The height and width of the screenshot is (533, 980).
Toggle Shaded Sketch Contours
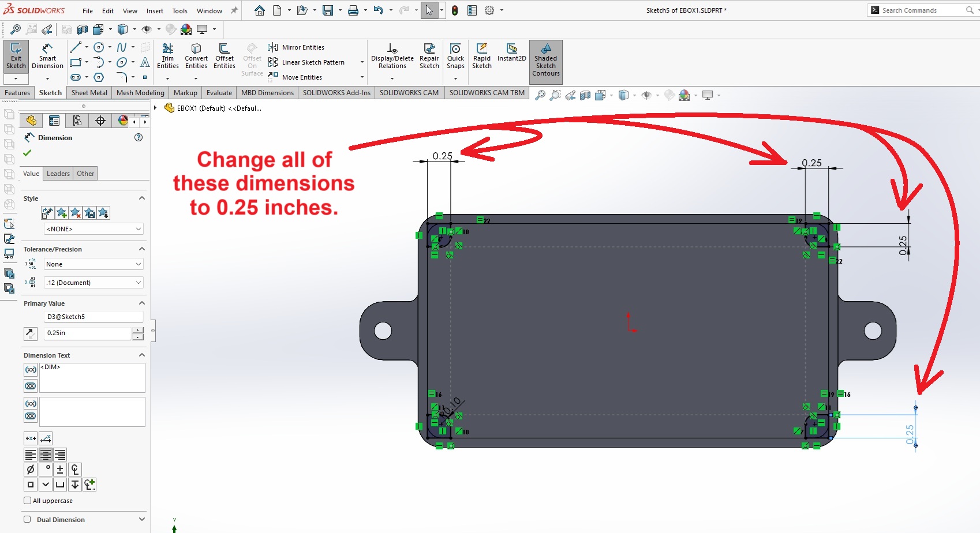545,61
